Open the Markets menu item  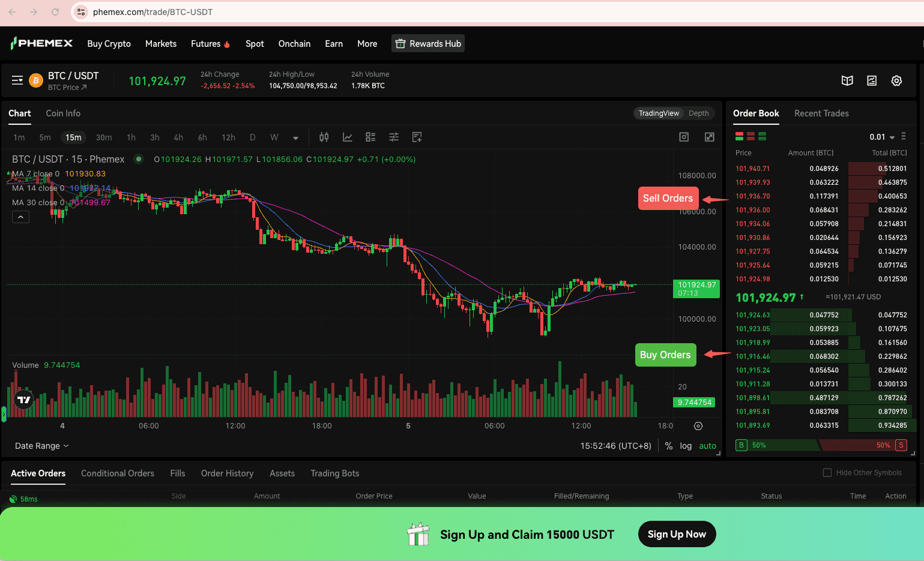160,43
